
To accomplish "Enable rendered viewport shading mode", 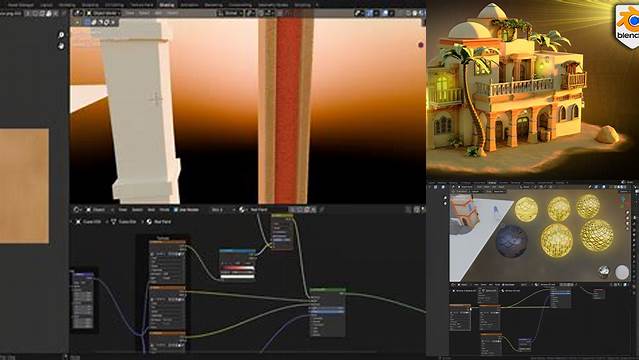I will pyautogui.click(x=421, y=13).
